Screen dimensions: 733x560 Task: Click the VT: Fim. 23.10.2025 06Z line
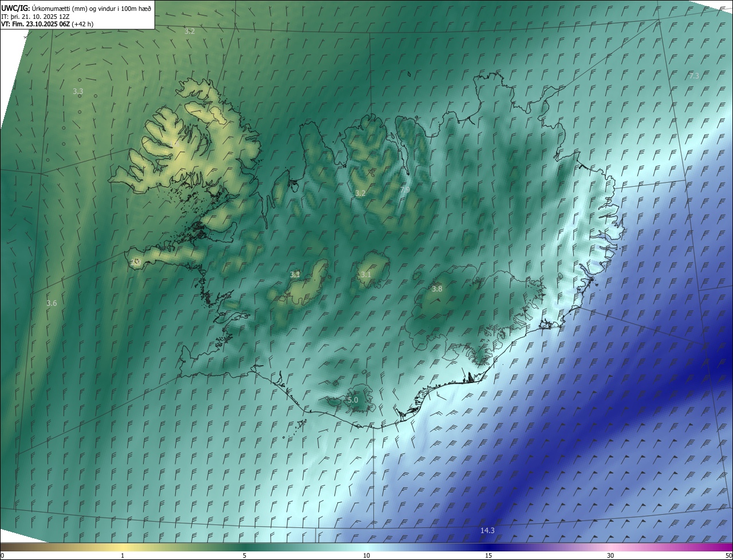click(x=47, y=24)
